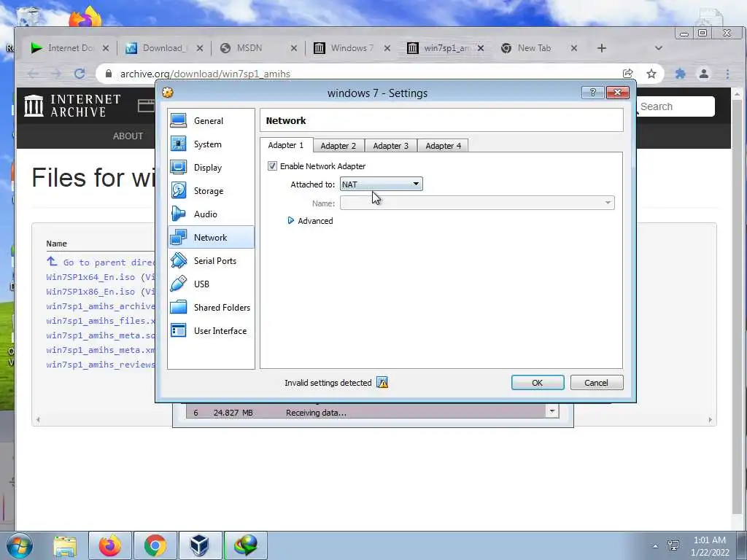The height and width of the screenshot is (560, 747).
Task: Open the Shared Folders settings category
Action: click(x=211, y=308)
